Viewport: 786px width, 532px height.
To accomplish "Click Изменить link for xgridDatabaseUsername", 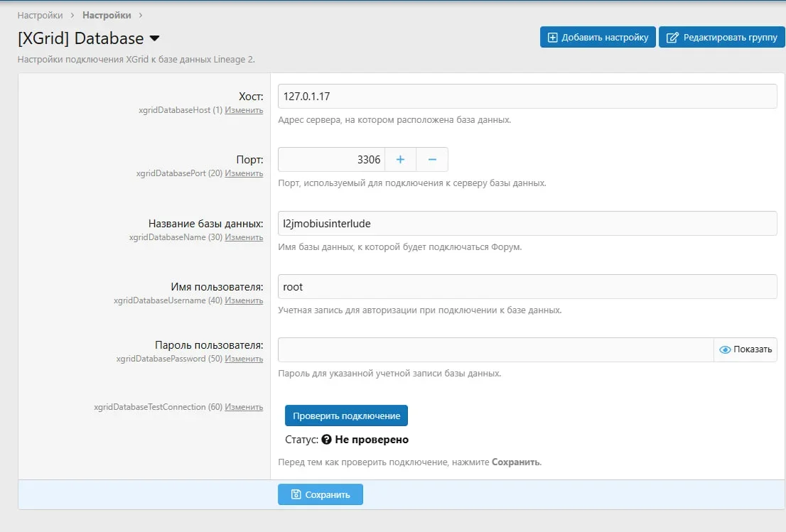I will pos(244,300).
